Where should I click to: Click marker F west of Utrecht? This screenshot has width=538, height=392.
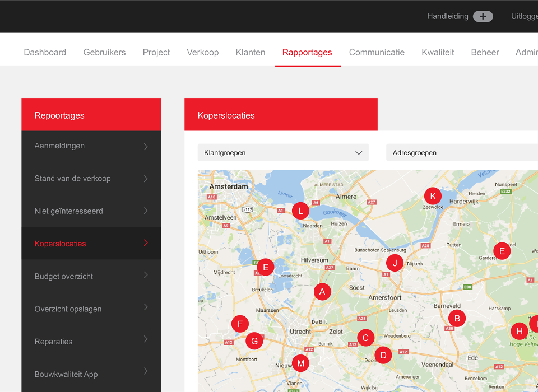tap(240, 324)
